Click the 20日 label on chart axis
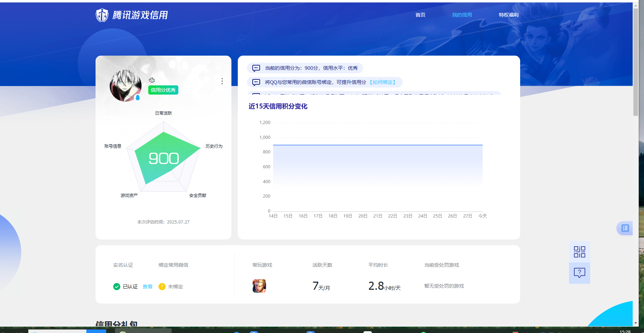Image resolution: width=644 pixels, height=333 pixels. tap(363, 216)
